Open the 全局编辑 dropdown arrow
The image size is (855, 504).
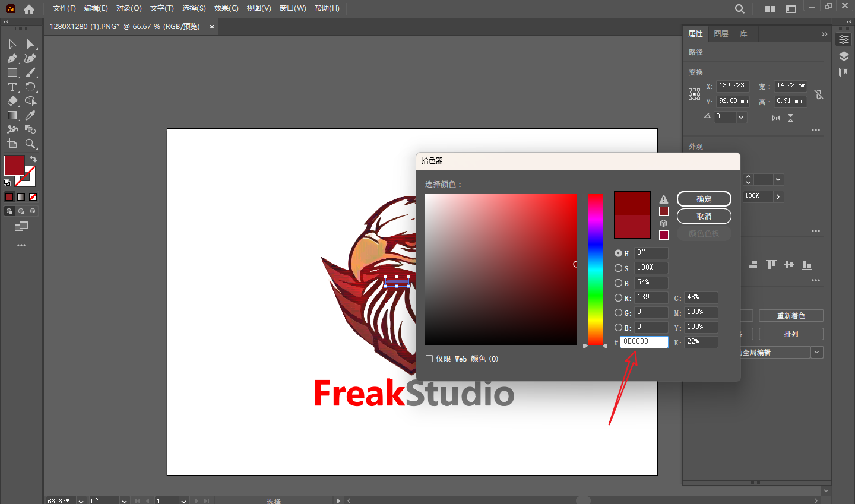click(x=817, y=352)
